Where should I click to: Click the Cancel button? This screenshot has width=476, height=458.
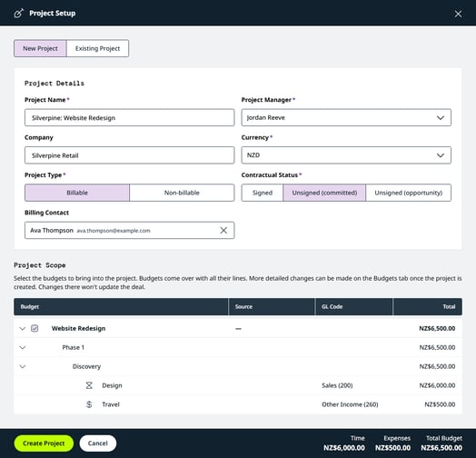[98, 443]
